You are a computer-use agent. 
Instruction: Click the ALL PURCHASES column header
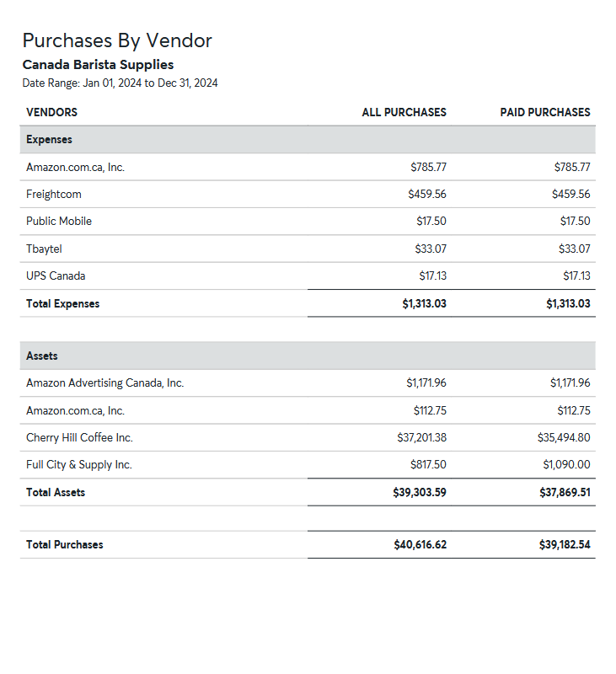pyautogui.click(x=404, y=112)
